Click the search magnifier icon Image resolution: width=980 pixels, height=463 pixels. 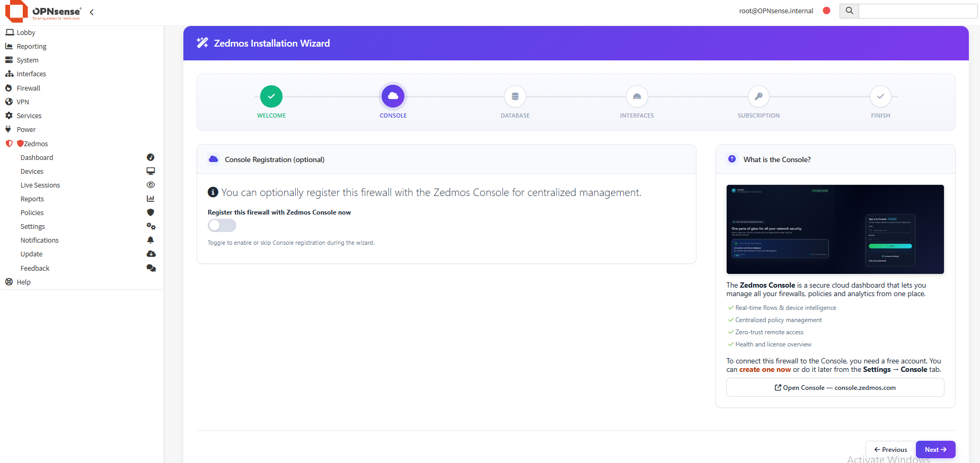tap(849, 11)
